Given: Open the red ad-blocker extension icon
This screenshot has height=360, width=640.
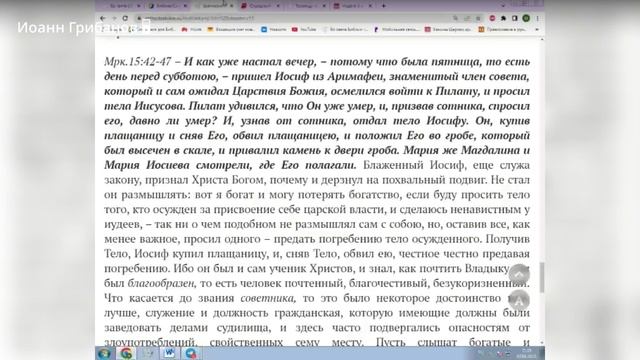Looking at the screenshot, I should 492,18.
